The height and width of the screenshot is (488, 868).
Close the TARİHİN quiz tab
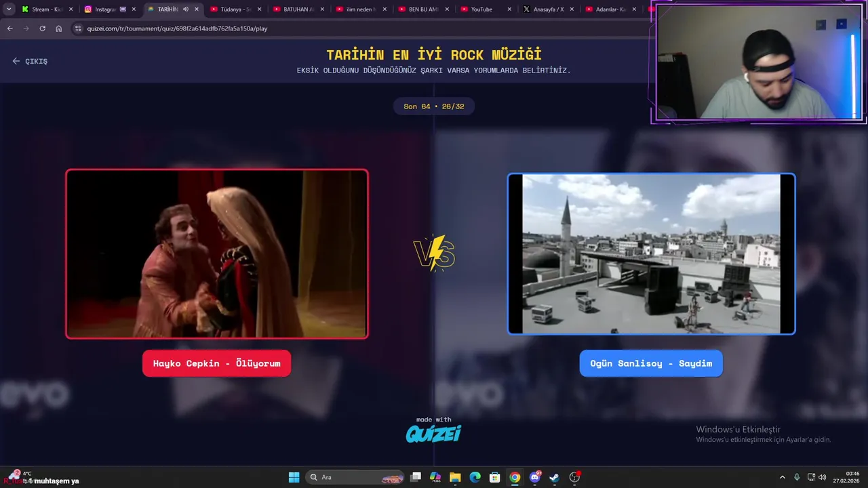197,9
